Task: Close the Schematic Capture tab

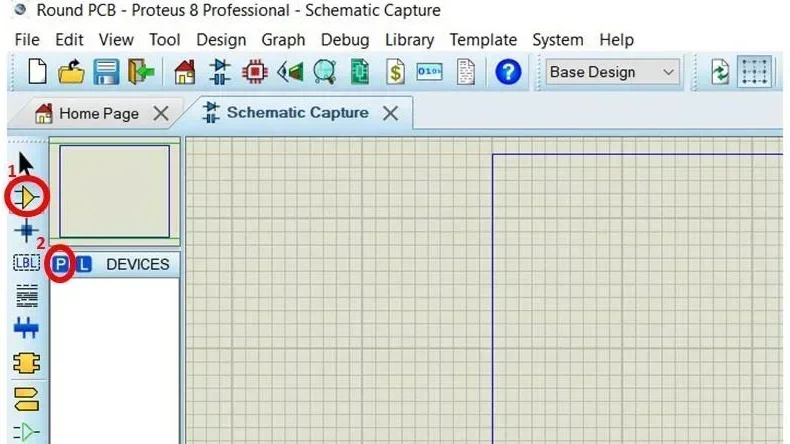Action: (x=390, y=113)
